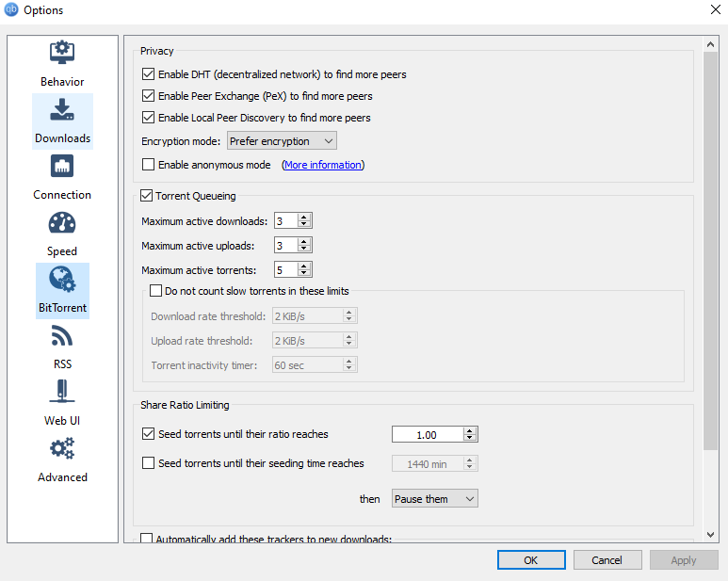The width and height of the screenshot is (728, 581).
Task: Check 'Do not count slow torrents' option
Action: 157,291
